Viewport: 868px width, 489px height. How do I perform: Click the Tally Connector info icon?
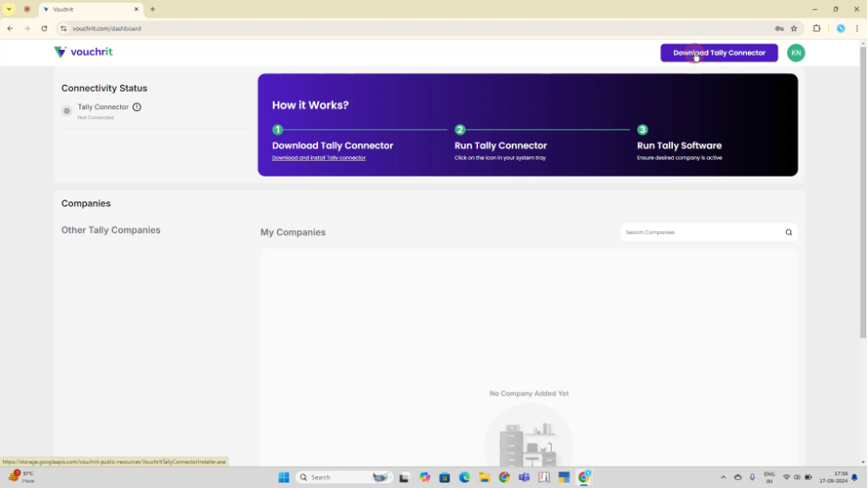coord(137,107)
